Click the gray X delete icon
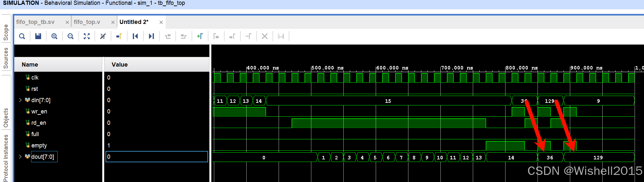This screenshot has height=182, width=644. pyautogui.click(x=265, y=36)
